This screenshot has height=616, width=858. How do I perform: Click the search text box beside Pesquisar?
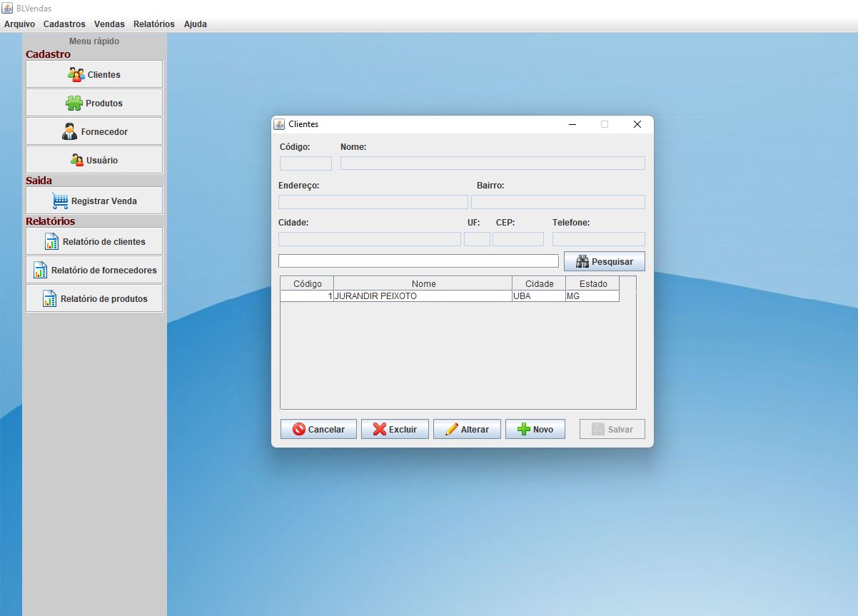418,261
